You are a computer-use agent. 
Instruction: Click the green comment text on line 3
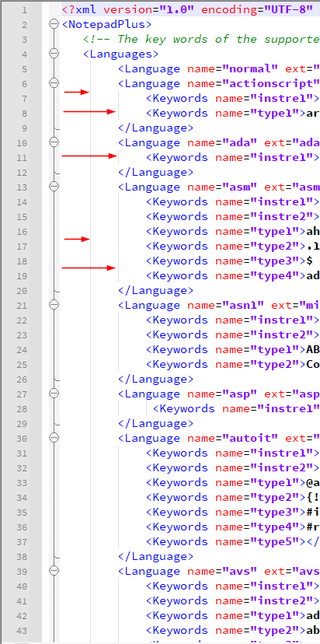coord(201,40)
